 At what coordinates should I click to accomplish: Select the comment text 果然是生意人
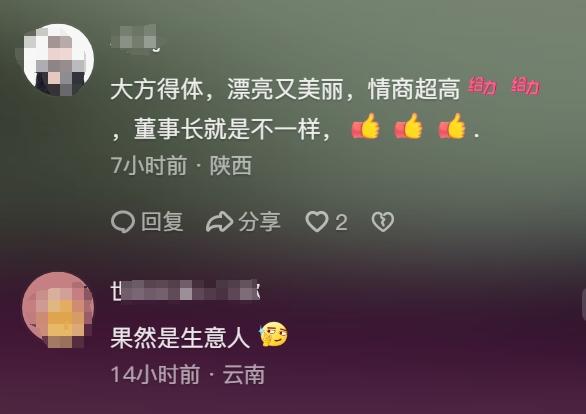click(180, 338)
